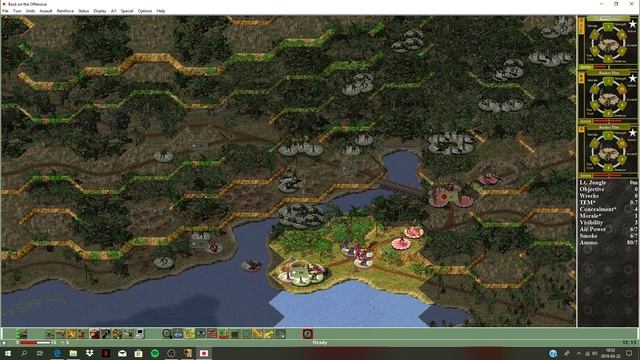
Task: Click the star on the third unit card
Action: click(632, 133)
